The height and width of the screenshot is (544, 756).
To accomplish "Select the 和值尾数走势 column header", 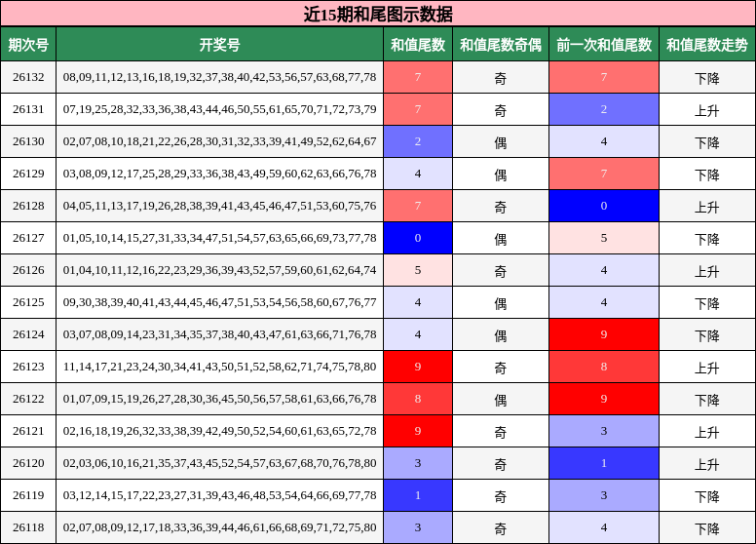I will tap(707, 45).
